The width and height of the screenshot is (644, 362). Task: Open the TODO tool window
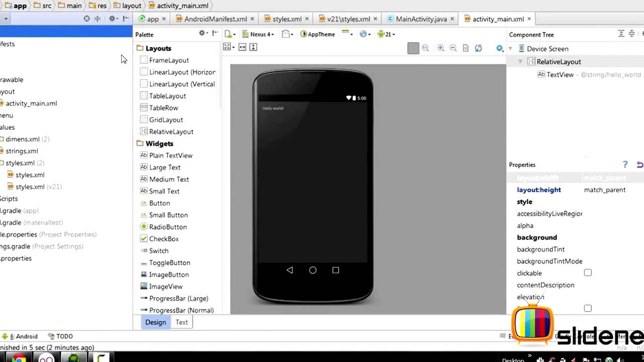click(60, 336)
